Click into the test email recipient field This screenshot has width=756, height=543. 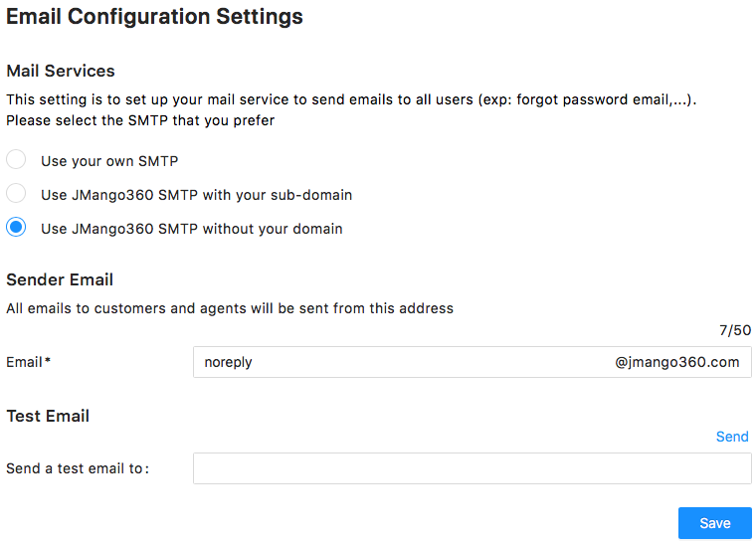pos(472,468)
